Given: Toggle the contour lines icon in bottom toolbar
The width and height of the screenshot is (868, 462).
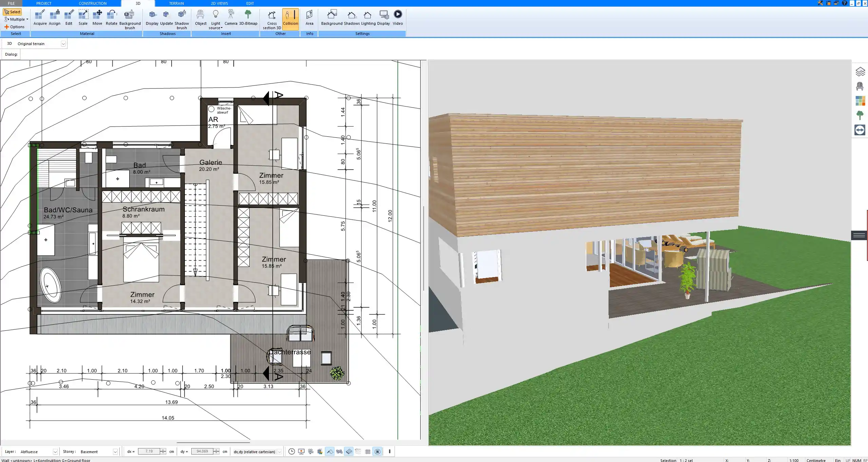Looking at the screenshot, I should [x=358, y=451].
